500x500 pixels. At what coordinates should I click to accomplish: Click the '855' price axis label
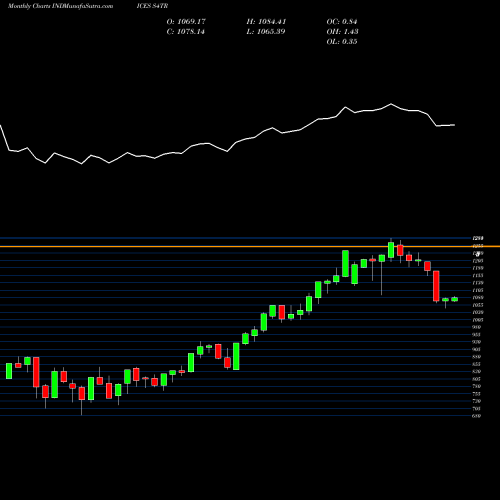pyautogui.click(x=477, y=364)
